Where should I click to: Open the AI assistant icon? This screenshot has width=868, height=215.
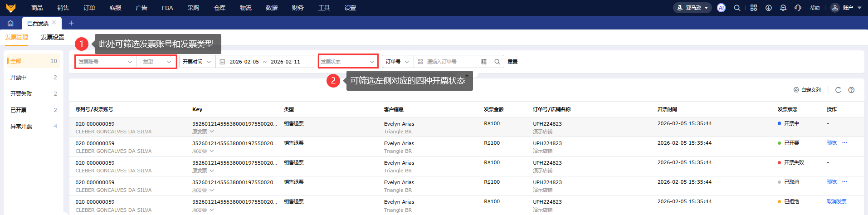tap(721, 8)
